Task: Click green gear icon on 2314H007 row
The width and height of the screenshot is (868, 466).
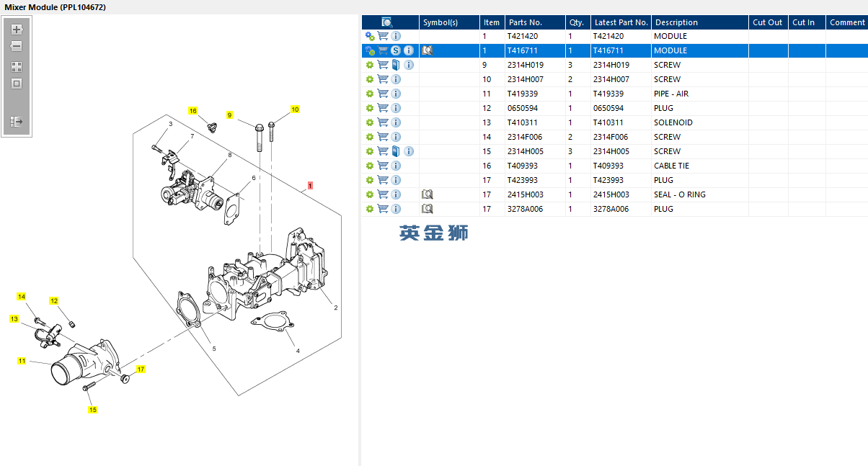Action: point(370,79)
